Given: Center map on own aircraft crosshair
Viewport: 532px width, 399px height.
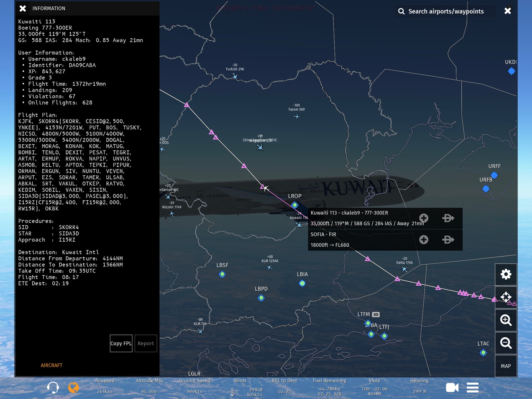Looking at the screenshot, I should pyautogui.click(x=506, y=297).
